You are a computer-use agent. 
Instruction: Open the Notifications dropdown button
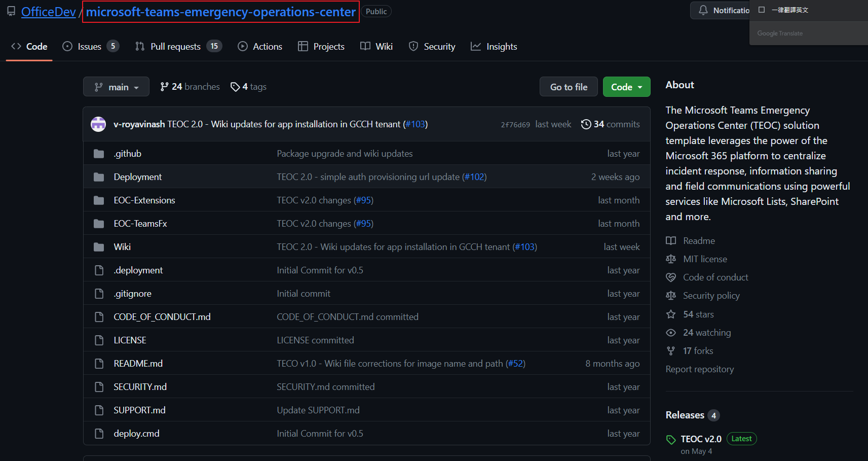[721, 10]
